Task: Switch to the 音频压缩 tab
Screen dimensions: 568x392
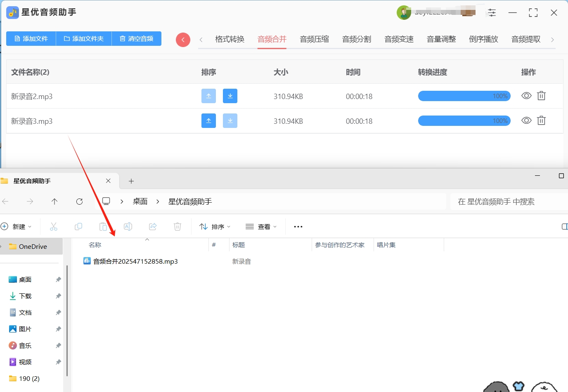Action: coord(315,39)
